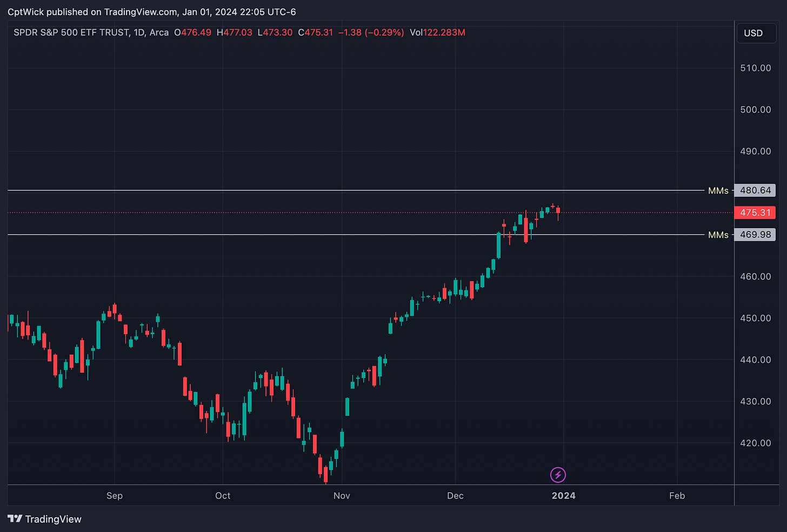Select the upper MMs horizontal line label
Image resolution: width=787 pixels, height=532 pixels.
click(x=718, y=190)
